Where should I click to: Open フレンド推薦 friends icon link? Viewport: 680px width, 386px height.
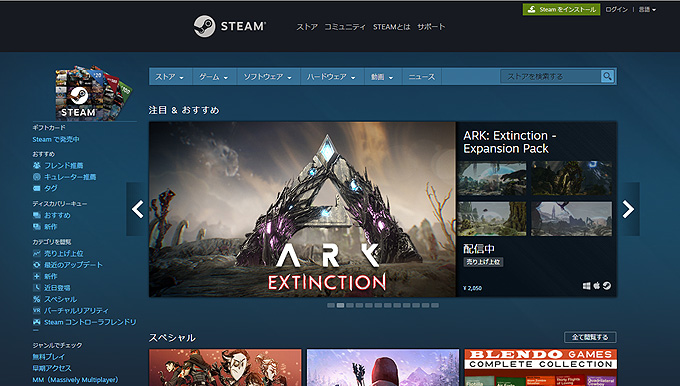click(x=36, y=165)
